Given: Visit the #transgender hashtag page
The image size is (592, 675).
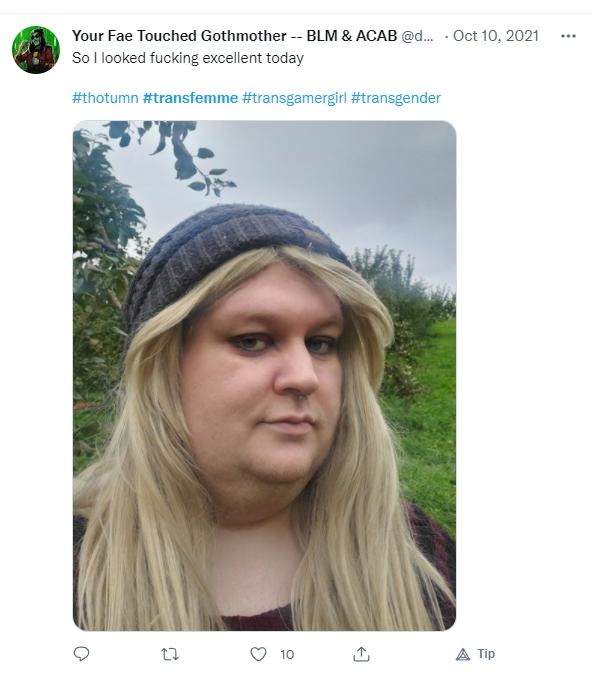Looking at the screenshot, I should (396, 98).
